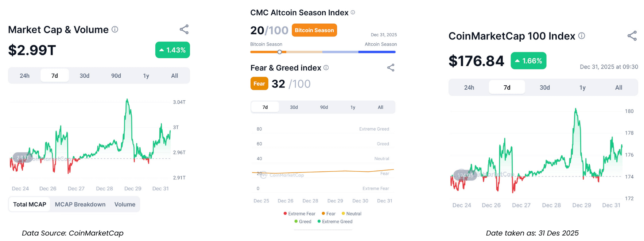Switch to Volume view
This screenshot has width=644, height=241.
tap(125, 205)
